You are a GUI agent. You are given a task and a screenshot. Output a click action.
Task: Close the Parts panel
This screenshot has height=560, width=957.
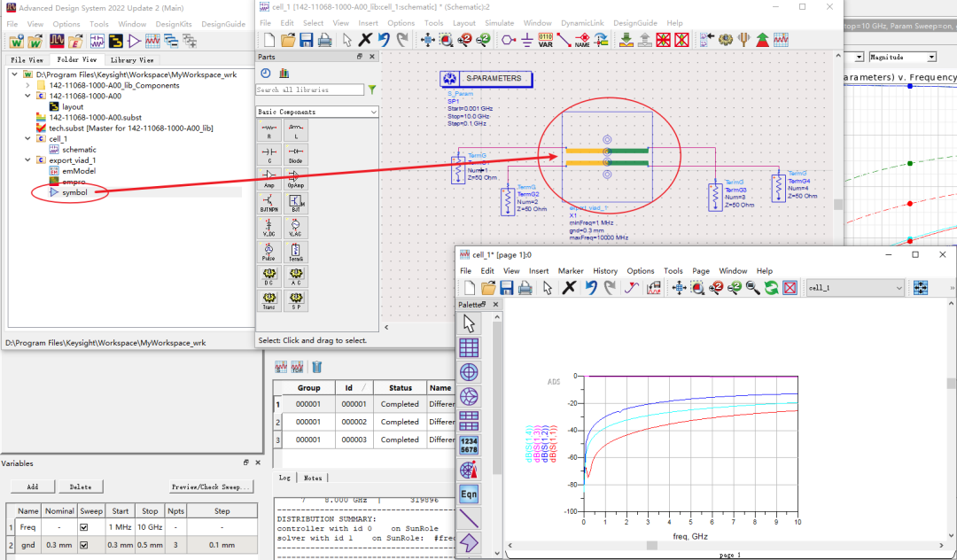click(x=371, y=56)
